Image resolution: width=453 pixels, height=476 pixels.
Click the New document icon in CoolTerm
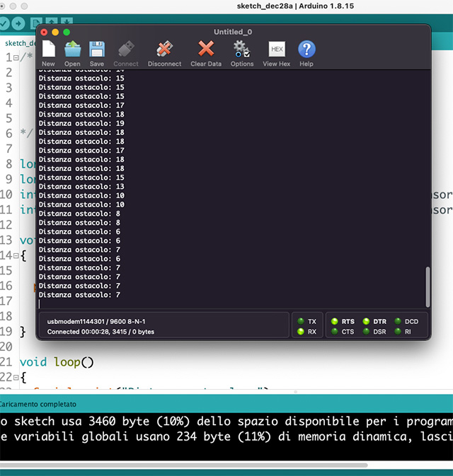click(x=48, y=52)
